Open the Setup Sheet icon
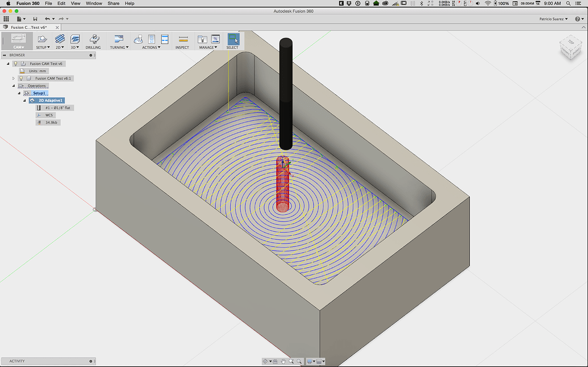The width and height of the screenshot is (588, 367). coord(165,39)
